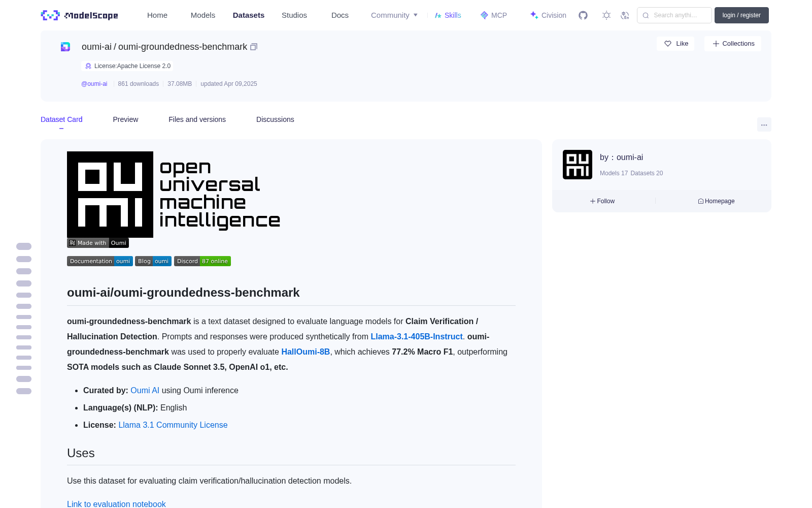Click the login / register button
Viewport: 812px width, 508px height.
[741, 15]
